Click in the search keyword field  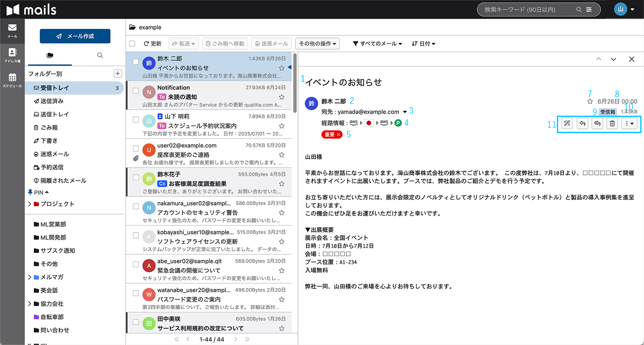point(528,10)
